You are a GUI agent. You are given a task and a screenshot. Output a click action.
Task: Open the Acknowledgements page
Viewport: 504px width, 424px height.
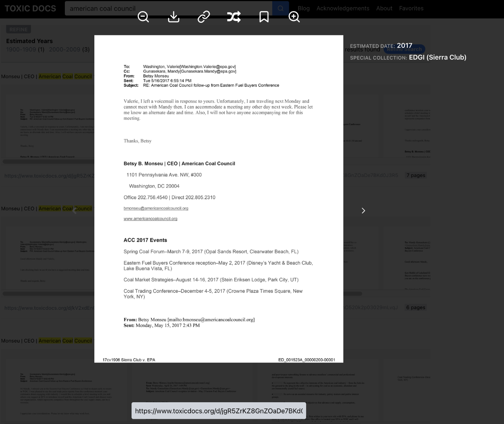(x=343, y=8)
